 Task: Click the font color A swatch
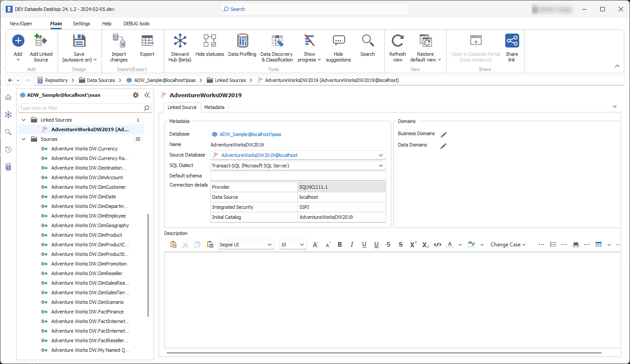click(450, 245)
